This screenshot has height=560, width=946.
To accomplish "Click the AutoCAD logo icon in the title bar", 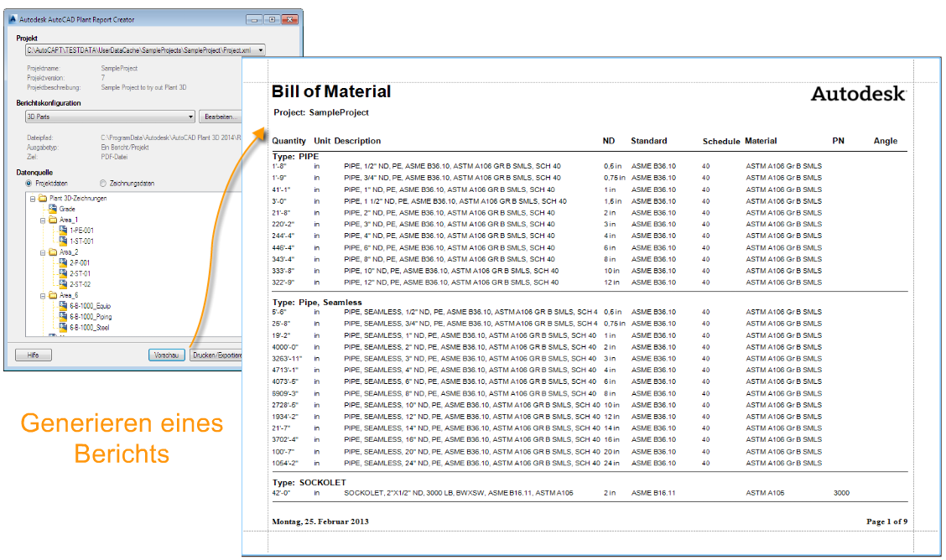I will [13, 19].
